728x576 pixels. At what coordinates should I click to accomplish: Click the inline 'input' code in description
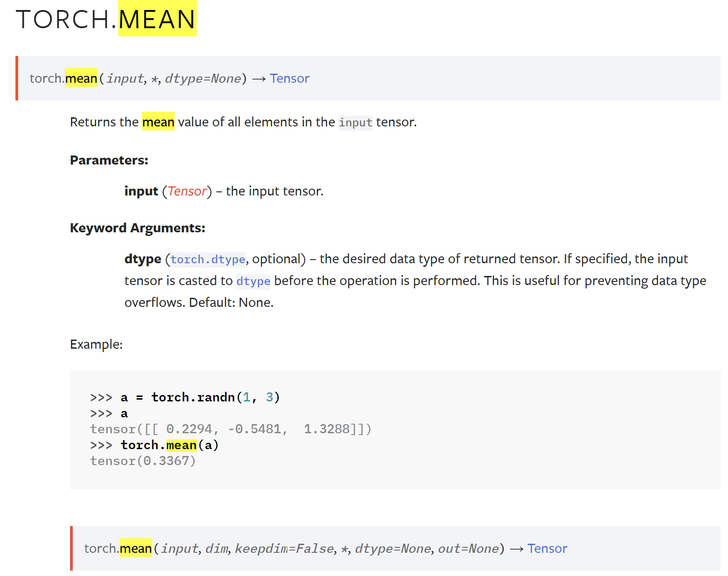356,122
